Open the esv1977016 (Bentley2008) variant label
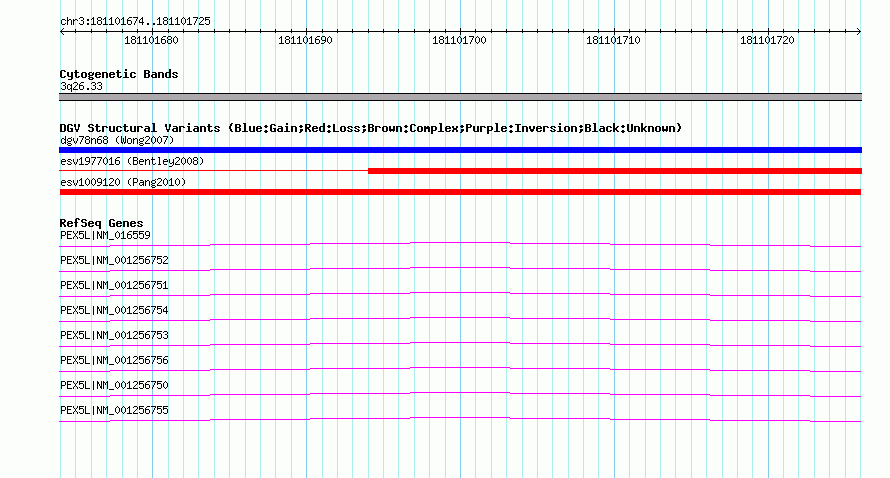This screenshot has height=478, width=890. click(x=132, y=161)
